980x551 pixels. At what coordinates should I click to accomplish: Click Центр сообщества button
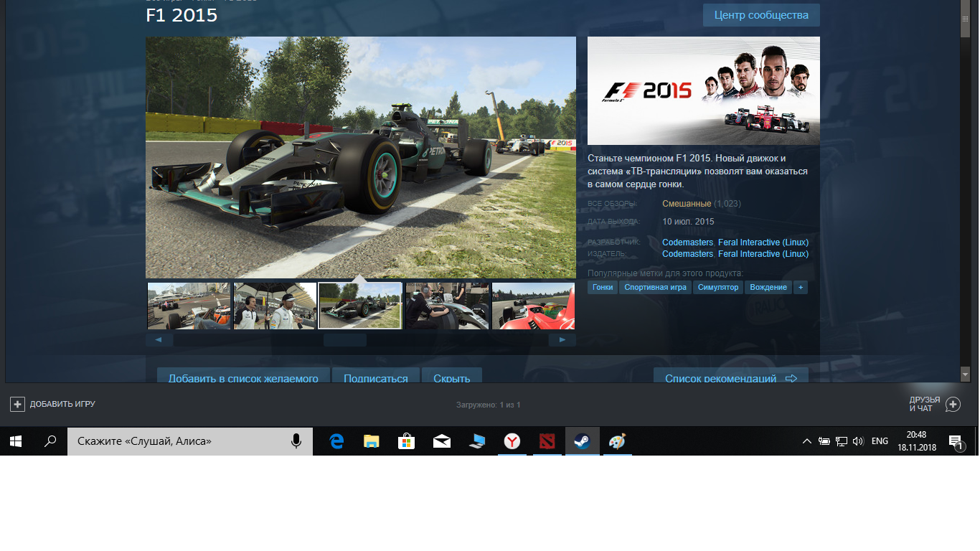[x=761, y=15]
